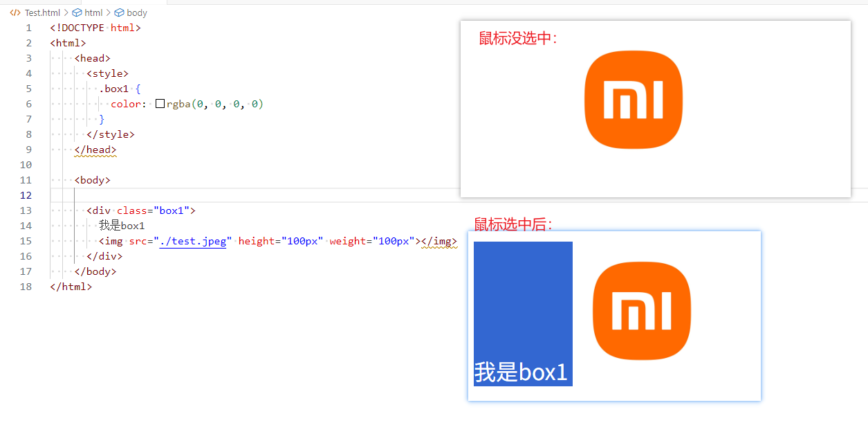Click the Xiaomi logo in the upper preview

pyautogui.click(x=634, y=100)
